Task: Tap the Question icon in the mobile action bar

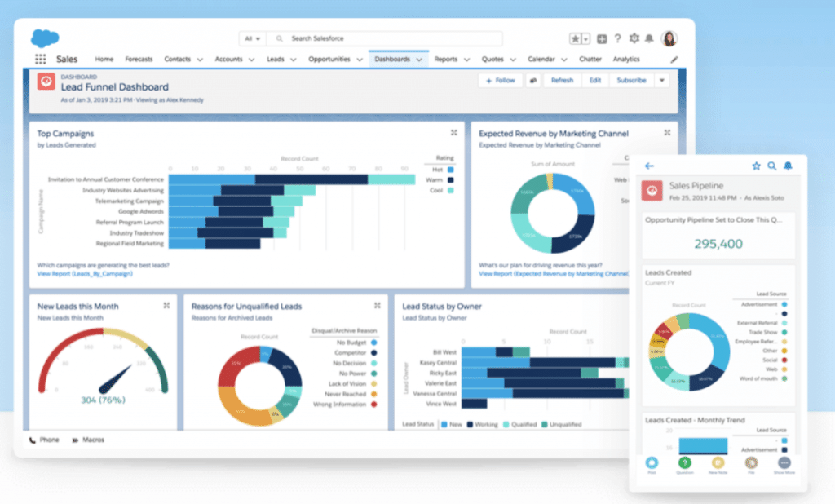Action: pos(685,463)
